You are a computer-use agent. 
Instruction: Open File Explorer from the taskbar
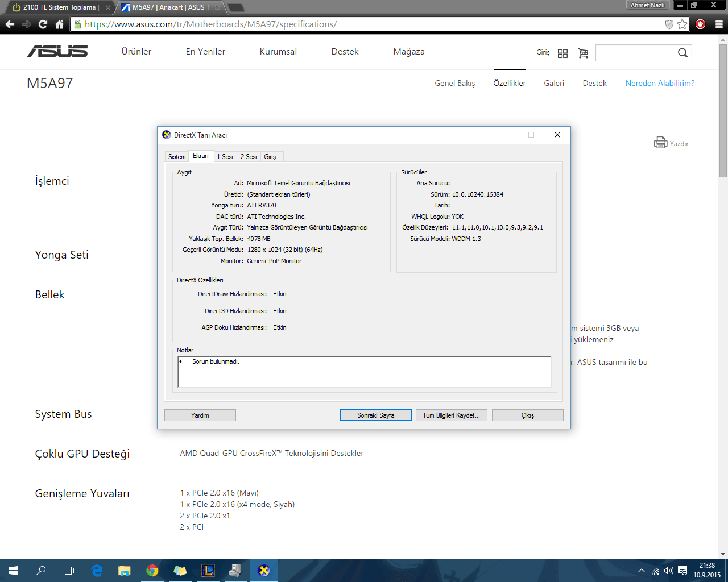tap(125, 571)
